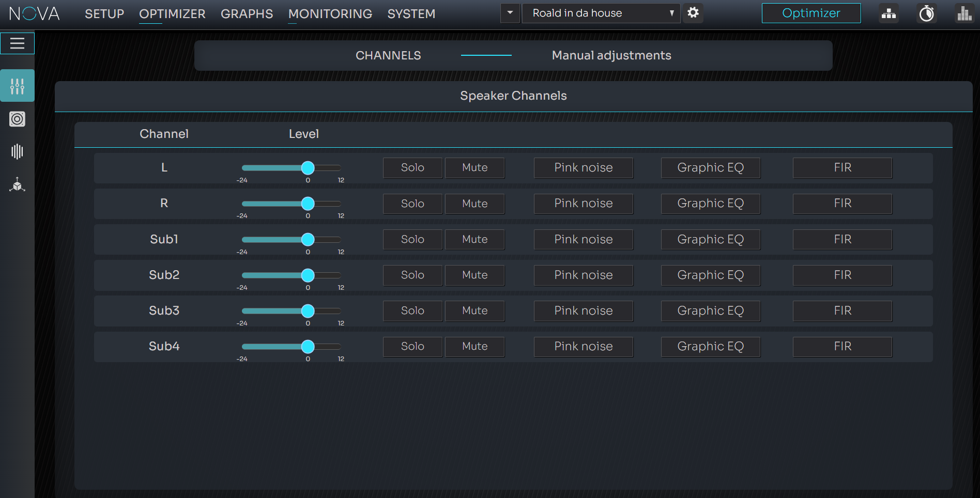Image resolution: width=980 pixels, height=498 pixels.
Task: Click the Channel column header
Action: [164, 134]
